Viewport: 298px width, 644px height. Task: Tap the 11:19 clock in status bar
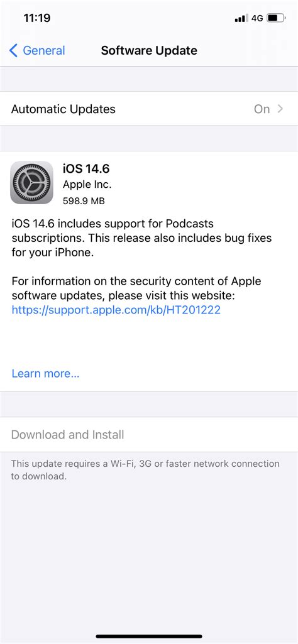[36, 18]
